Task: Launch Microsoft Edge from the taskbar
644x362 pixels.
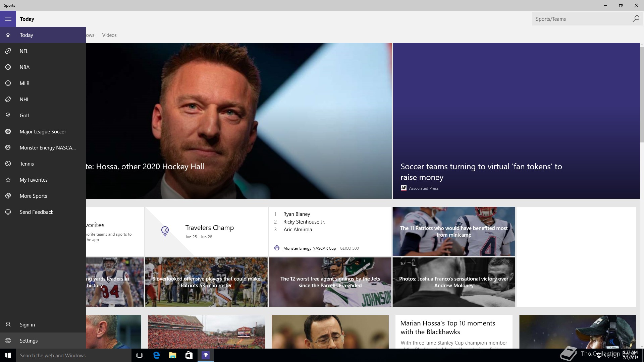Action: click(156, 355)
